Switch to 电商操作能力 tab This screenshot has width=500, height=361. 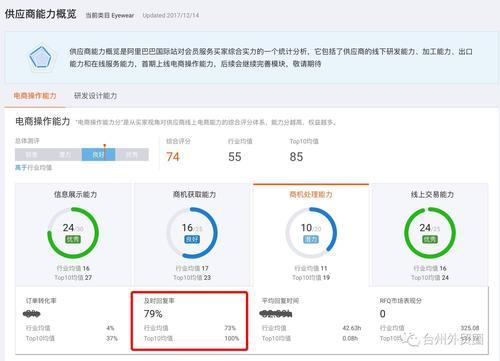click(x=35, y=96)
